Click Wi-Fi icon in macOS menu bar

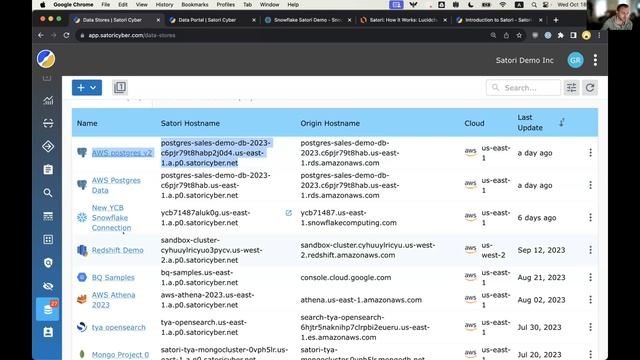pos(503,4)
